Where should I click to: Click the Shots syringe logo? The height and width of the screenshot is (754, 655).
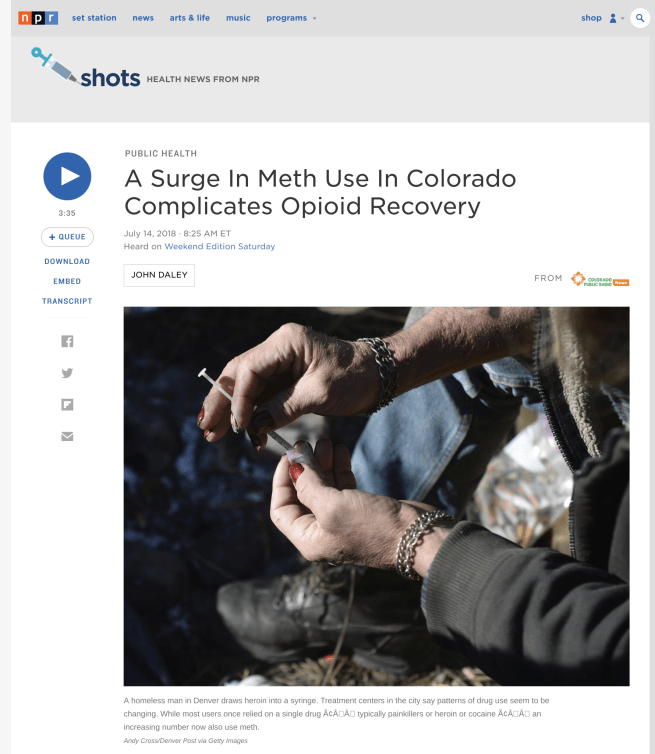86,68
